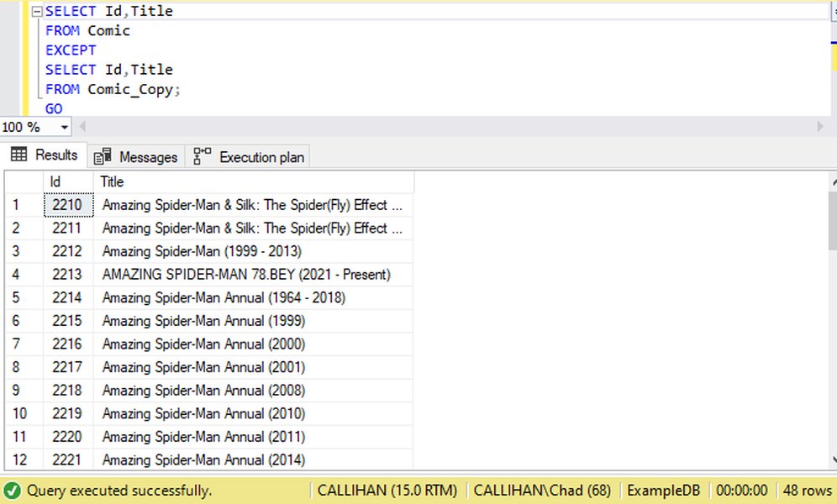Click the results vertical scrollbar thumb
This screenshot has height=504, width=837.
[x=833, y=221]
